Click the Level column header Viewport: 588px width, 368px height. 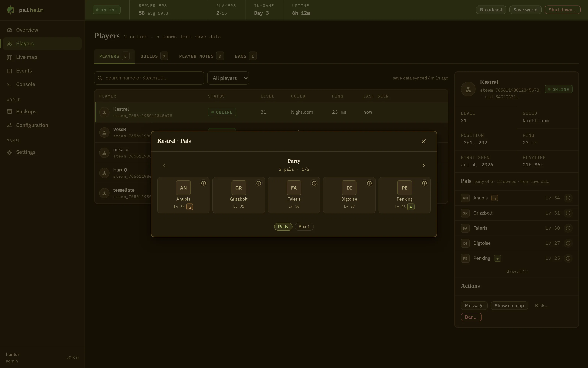click(268, 96)
